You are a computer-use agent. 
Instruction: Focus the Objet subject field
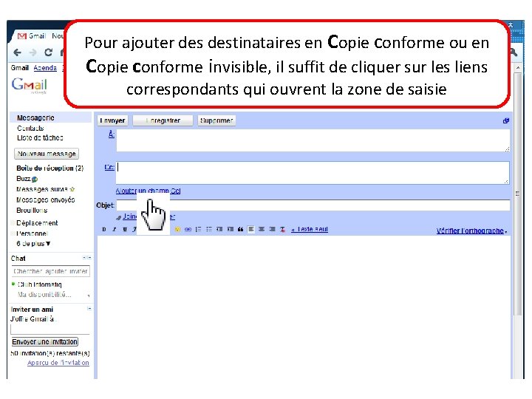coord(313,205)
